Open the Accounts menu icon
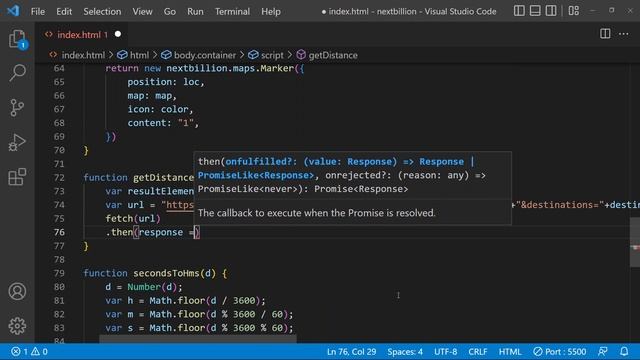640x360 pixels. (17, 291)
